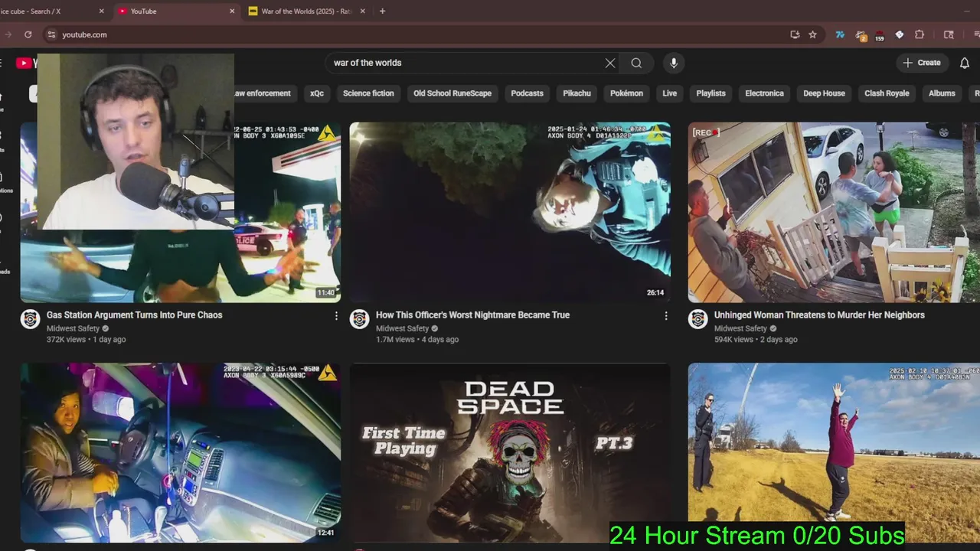980x551 pixels.
Task: Open YouTube notifications bell
Action: pos(965,63)
